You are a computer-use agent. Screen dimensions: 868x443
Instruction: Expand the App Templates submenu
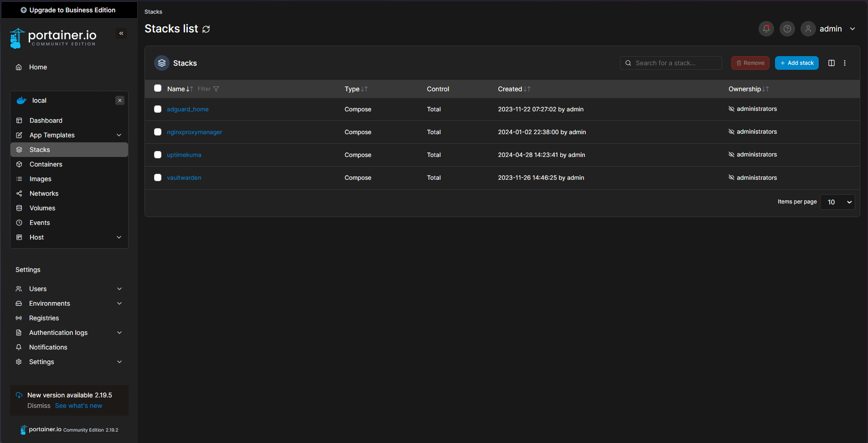pos(52,135)
